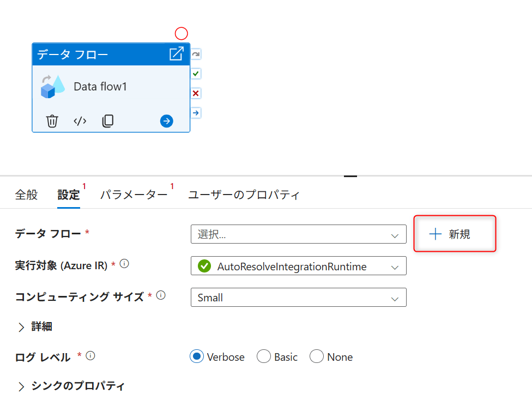Open the データ フロー selection dropdown
532x406 pixels.
[299, 234]
